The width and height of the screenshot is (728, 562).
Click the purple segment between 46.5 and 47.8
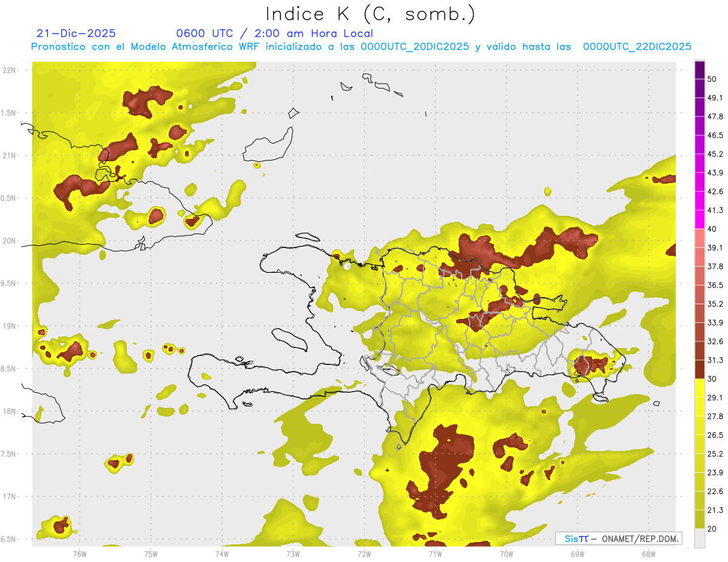tap(700, 125)
